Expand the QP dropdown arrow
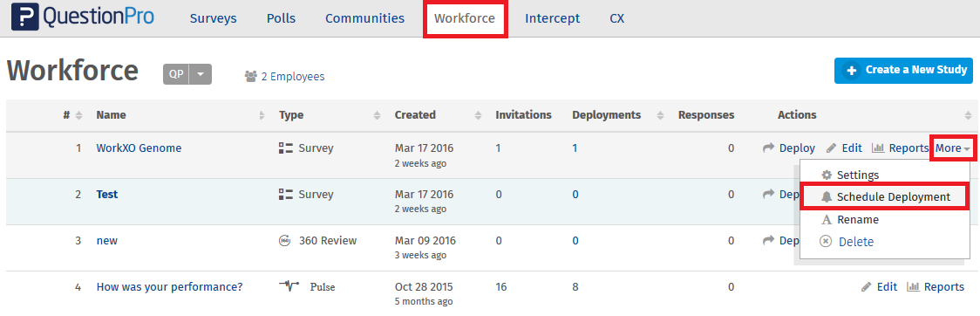The image size is (980, 316). [x=201, y=74]
